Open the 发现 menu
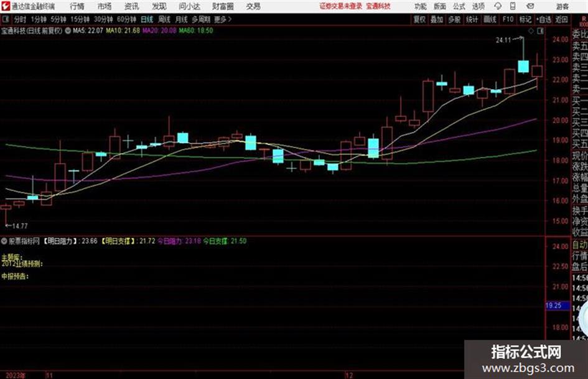This screenshot has height=379, width=588. point(159,6)
